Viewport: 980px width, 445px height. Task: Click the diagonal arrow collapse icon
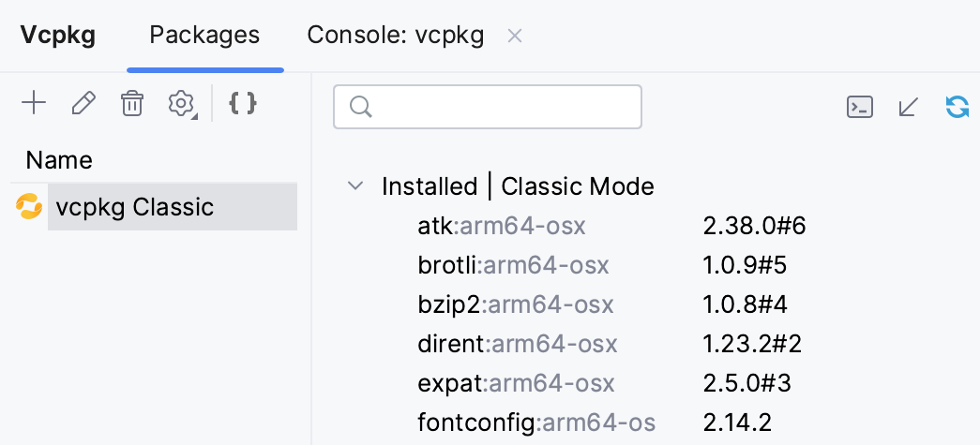908,107
